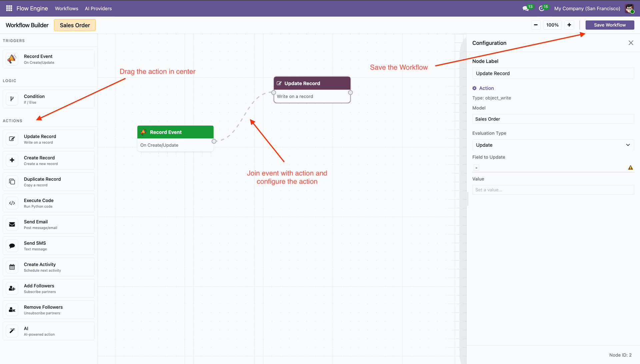Click the Node Label input field
This screenshot has width=640, height=364.
click(553, 73)
